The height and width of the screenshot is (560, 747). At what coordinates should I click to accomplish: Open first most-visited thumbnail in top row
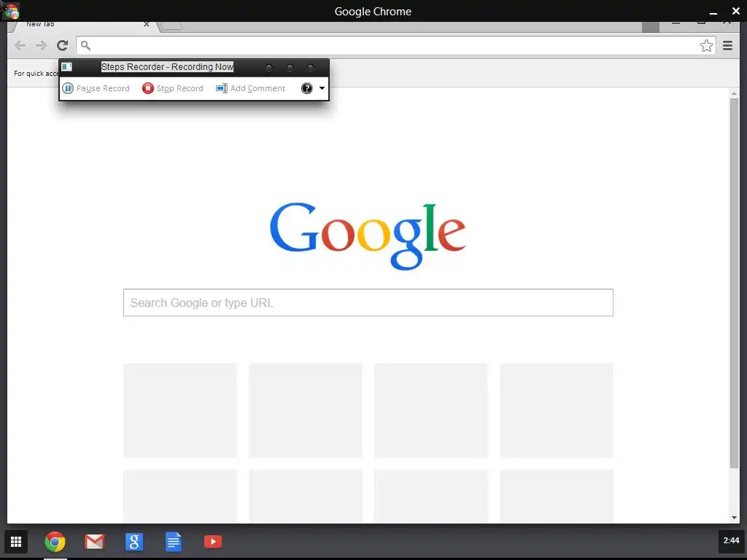pyautogui.click(x=180, y=411)
